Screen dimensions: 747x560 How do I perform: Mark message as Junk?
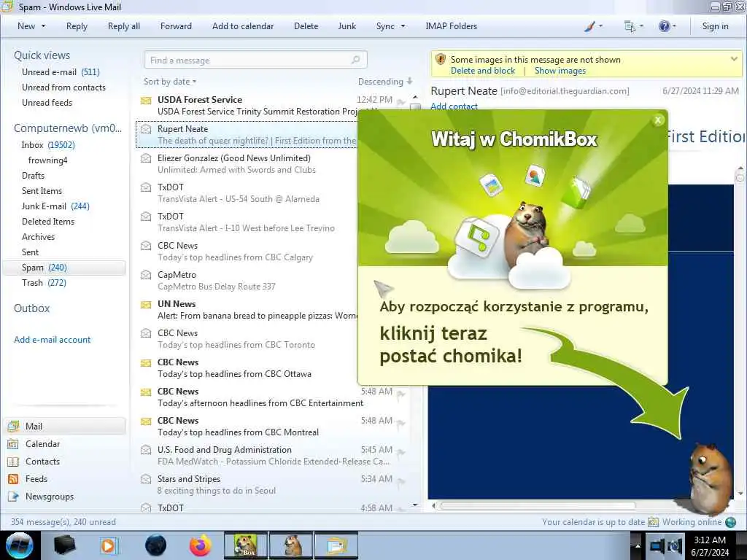click(347, 26)
